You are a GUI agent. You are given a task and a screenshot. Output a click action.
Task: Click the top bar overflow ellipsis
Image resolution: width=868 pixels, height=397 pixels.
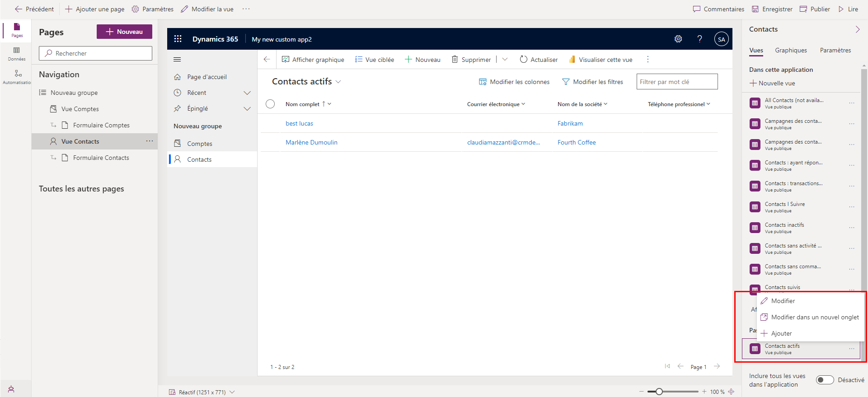click(246, 9)
